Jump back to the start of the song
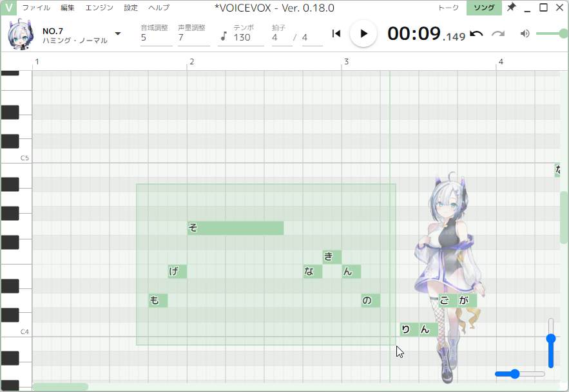This screenshot has width=569, height=392. click(x=336, y=33)
